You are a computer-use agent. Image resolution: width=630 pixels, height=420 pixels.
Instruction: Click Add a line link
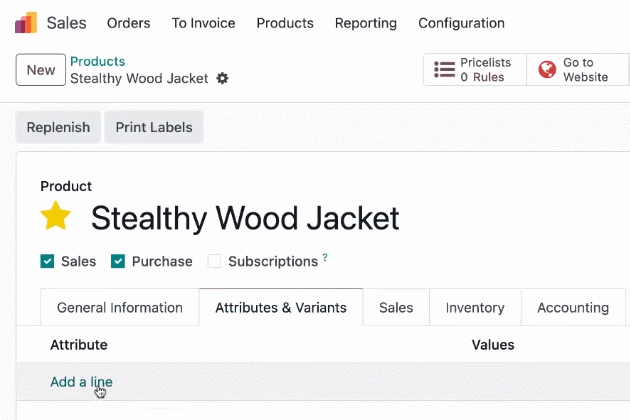[x=81, y=382]
